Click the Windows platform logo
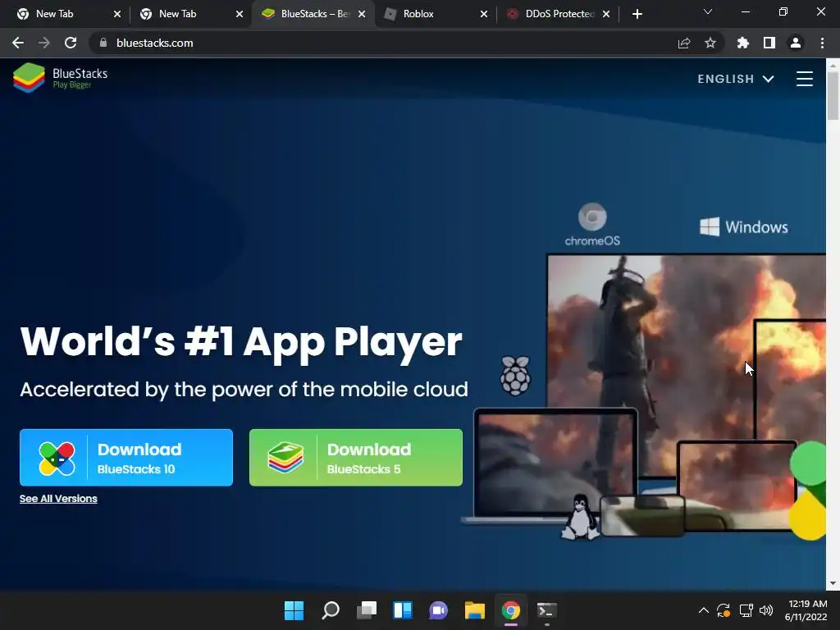This screenshot has width=840, height=630. [x=743, y=227]
